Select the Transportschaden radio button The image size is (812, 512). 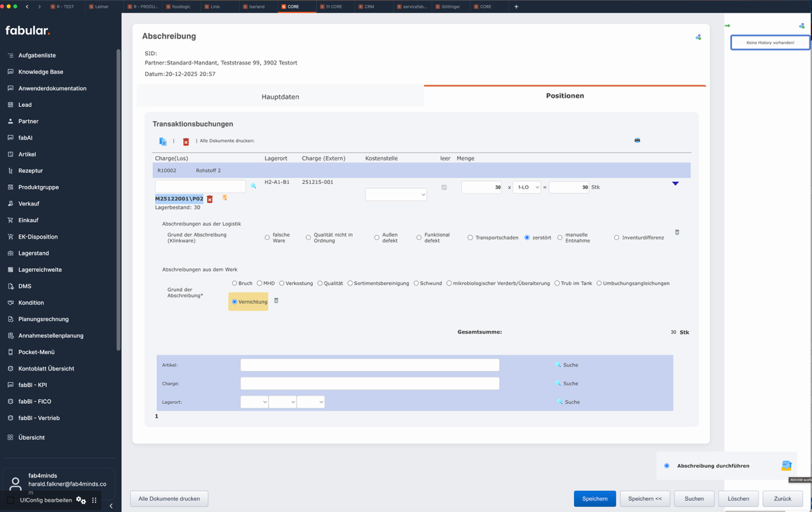pyautogui.click(x=470, y=237)
